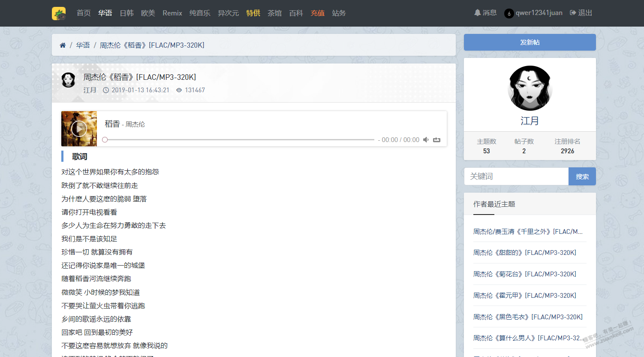Click the post title 周杰伦《稻香》 heading

(x=140, y=77)
